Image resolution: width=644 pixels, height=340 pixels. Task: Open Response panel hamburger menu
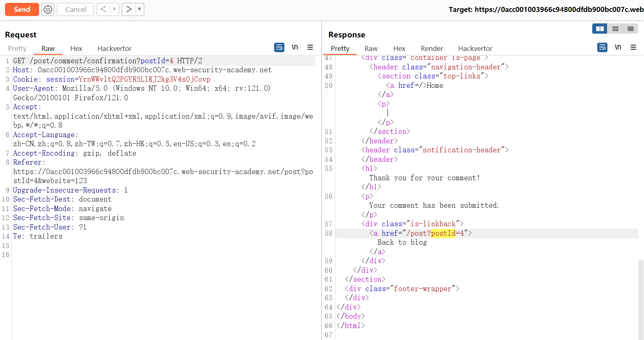[x=633, y=48]
